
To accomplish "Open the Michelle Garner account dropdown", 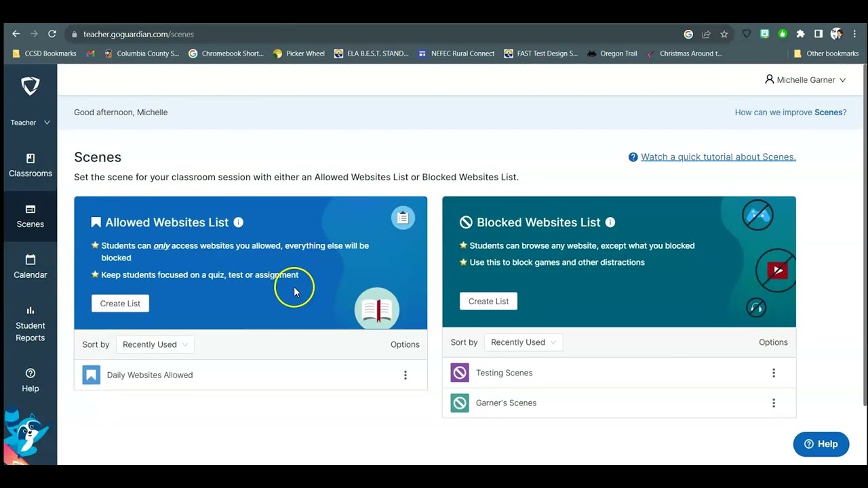I will point(805,80).
